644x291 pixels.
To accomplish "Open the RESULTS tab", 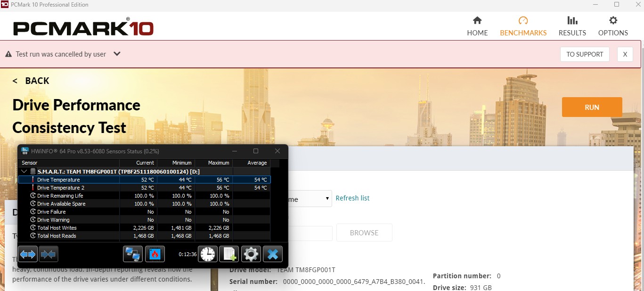I will [x=572, y=26].
